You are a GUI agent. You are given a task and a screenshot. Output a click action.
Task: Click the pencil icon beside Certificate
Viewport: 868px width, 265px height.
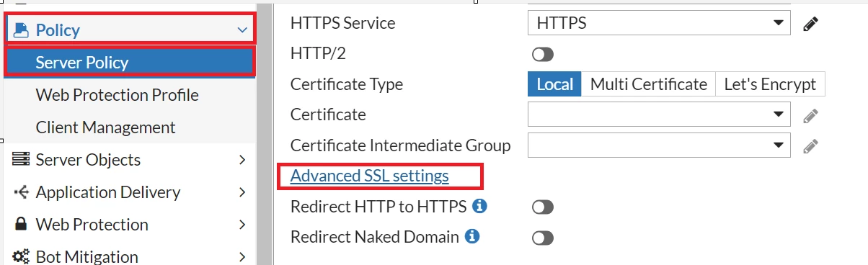pyautogui.click(x=811, y=115)
